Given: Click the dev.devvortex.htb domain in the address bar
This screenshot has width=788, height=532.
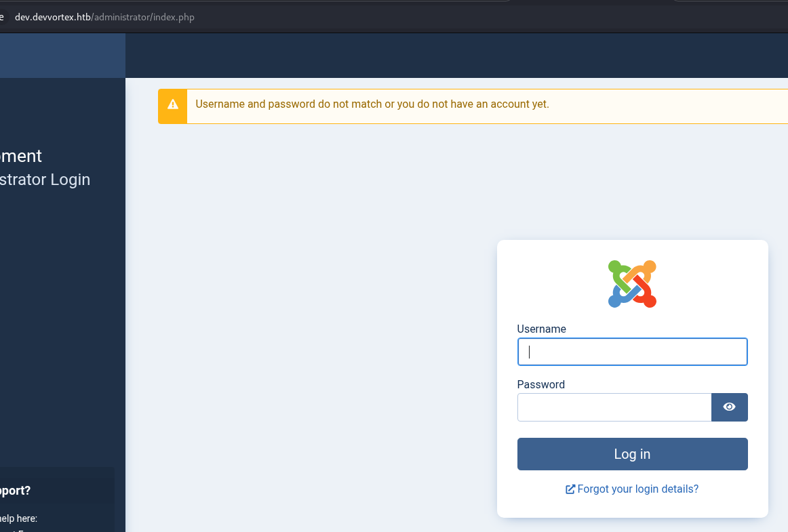Looking at the screenshot, I should [53, 17].
